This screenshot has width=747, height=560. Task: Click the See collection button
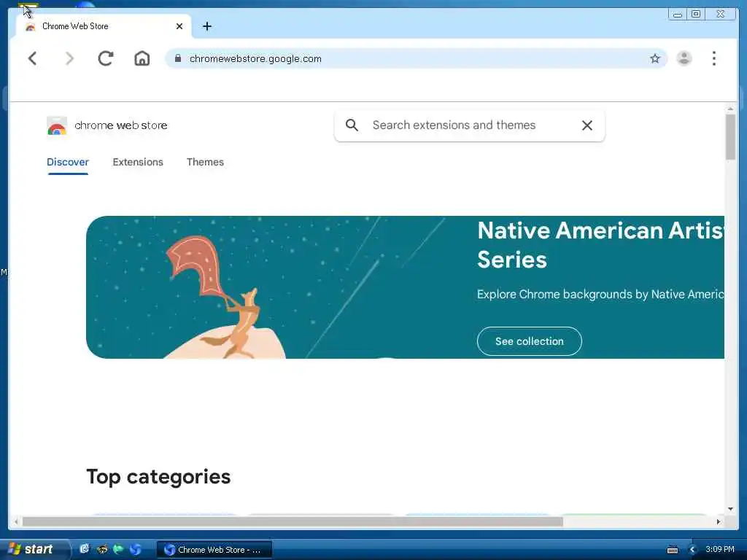[530, 341]
